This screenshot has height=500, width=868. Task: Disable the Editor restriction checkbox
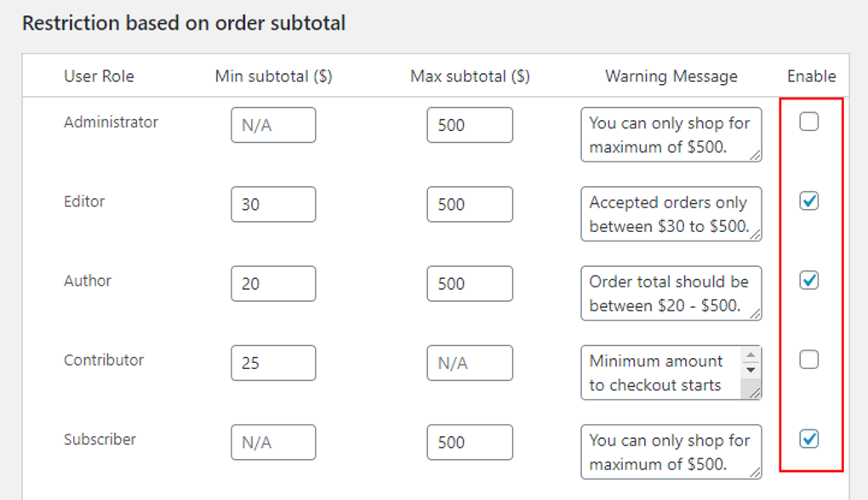pos(808,201)
